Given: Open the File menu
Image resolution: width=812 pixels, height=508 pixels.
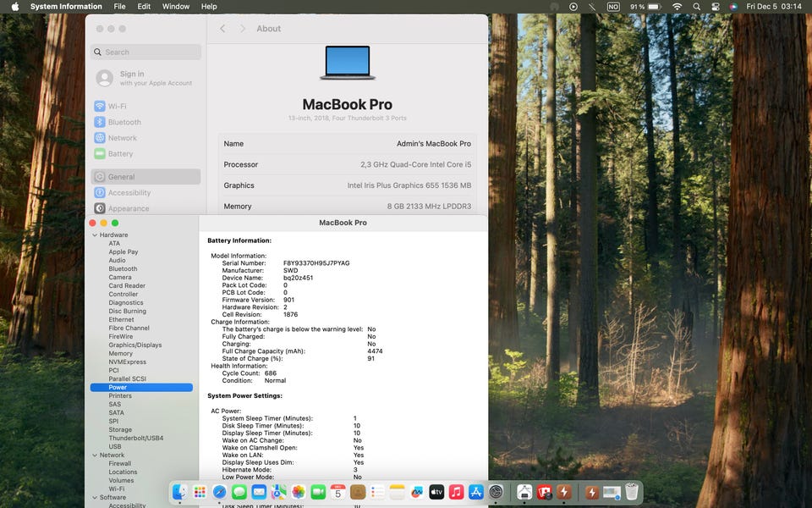Looking at the screenshot, I should click(119, 7).
